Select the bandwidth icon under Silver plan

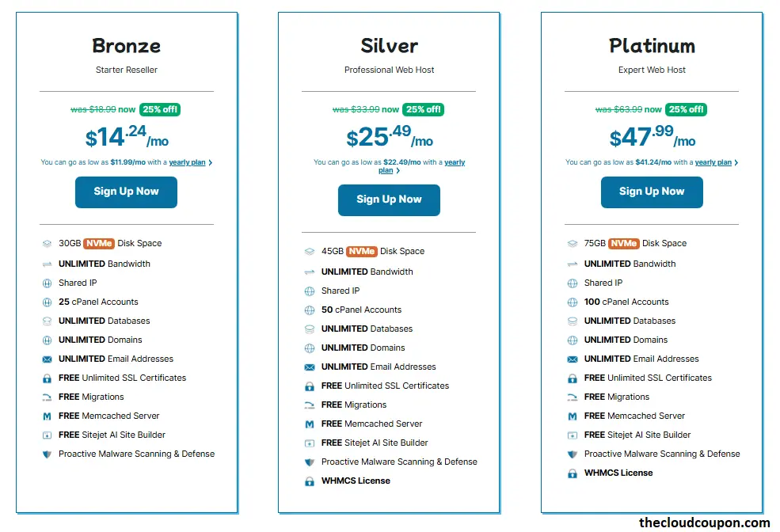310,272
